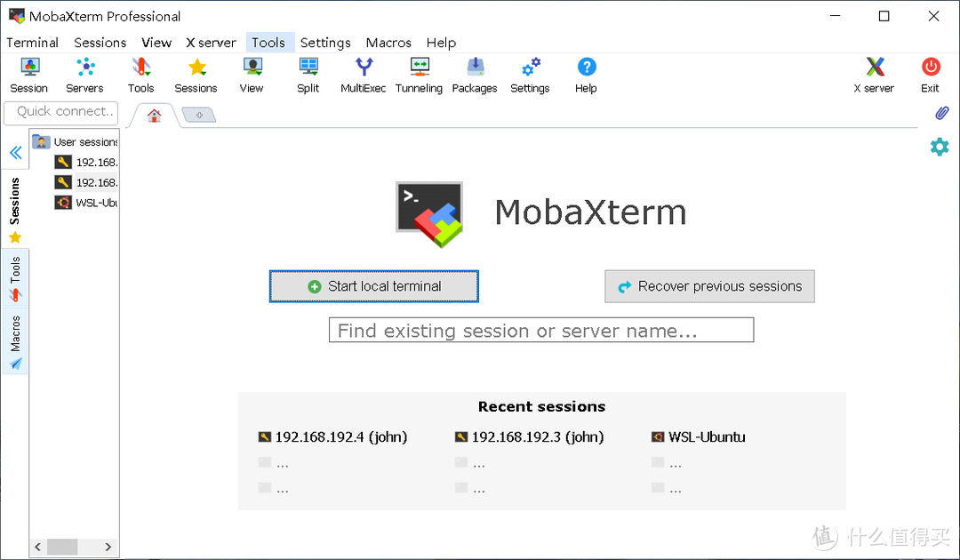Image resolution: width=960 pixels, height=560 pixels.
Task: Switch to Tools vertical sidebar tab
Action: tap(15, 278)
